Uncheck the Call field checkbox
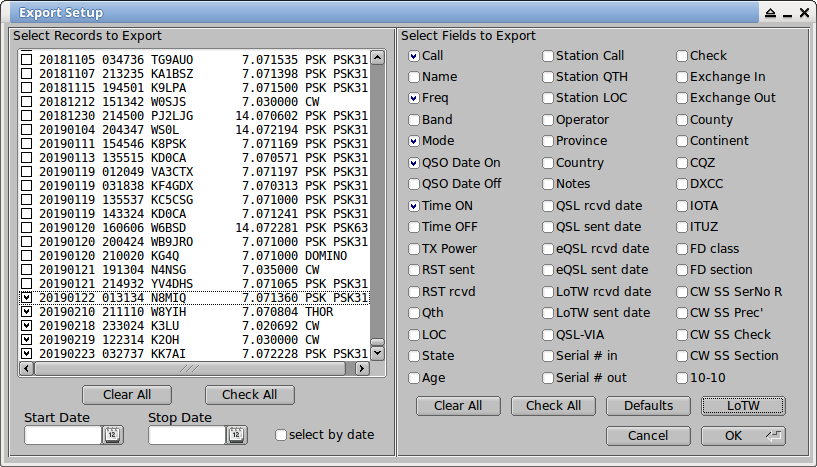 (x=414, y=56)
